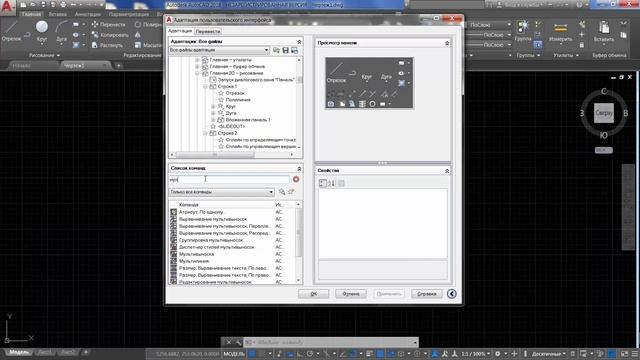
Task: Collapse the Строка 1 tree node
Action: pyautogui.click(x=205, y=87)
